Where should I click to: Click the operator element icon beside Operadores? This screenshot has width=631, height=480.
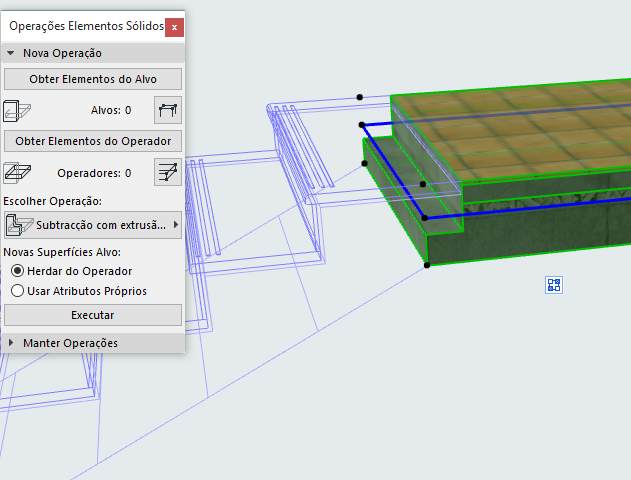pyautogui.click(x=17, y=172)
